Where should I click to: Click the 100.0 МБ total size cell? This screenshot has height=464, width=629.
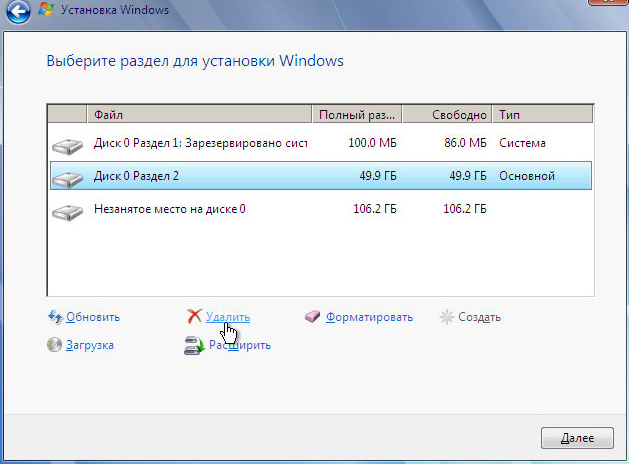[372, 143]
